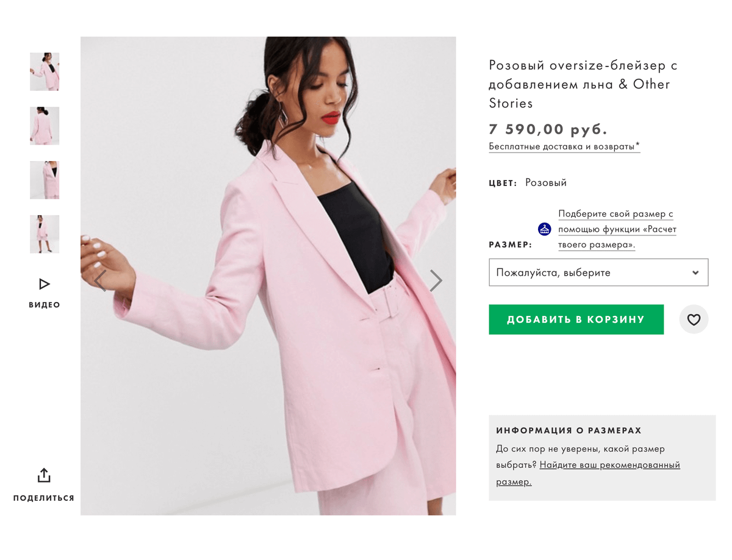Select the first front-view thumbnail
The width and height of the screenshot is (732, 560).
[45, 71]
